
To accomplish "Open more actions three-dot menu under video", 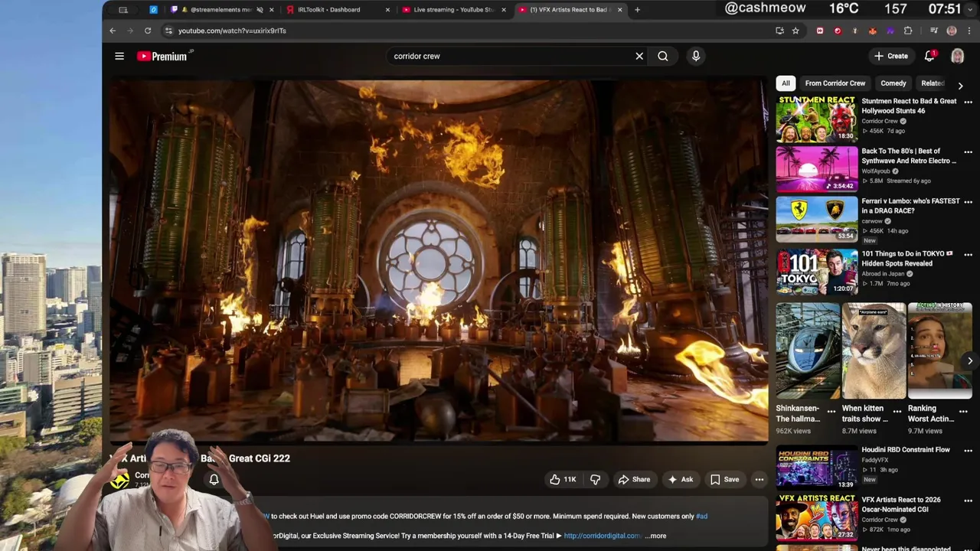I will [x=759, y=480].
